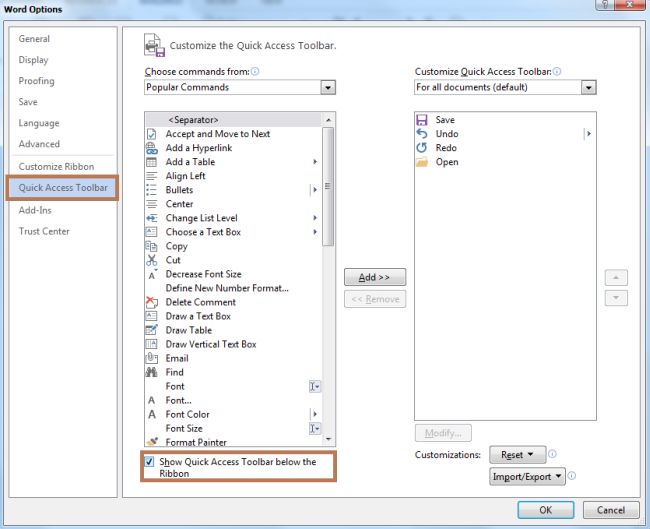Screen dimensions: 650x529
Task: Click the Move Up arrow button
Action: [x=616, y=277]
